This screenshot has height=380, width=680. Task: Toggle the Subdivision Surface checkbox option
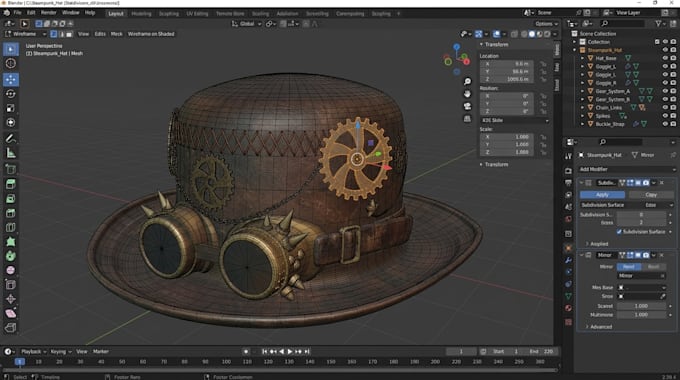619,232
